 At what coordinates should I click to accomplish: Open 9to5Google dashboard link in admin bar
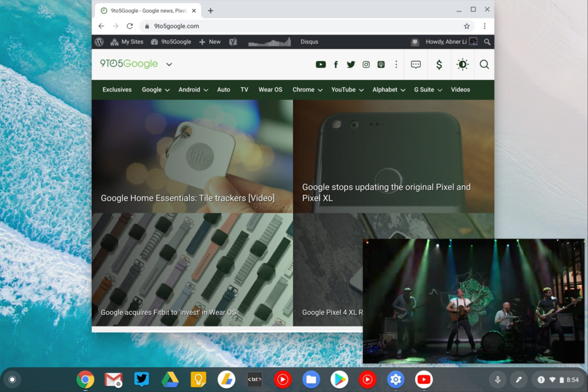click(x=171, y=42)
